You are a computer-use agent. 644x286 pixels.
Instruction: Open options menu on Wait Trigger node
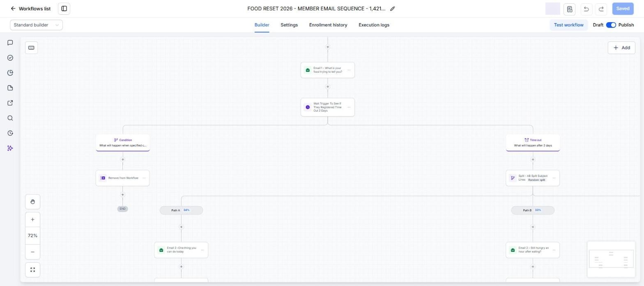[x=349, y=107]
